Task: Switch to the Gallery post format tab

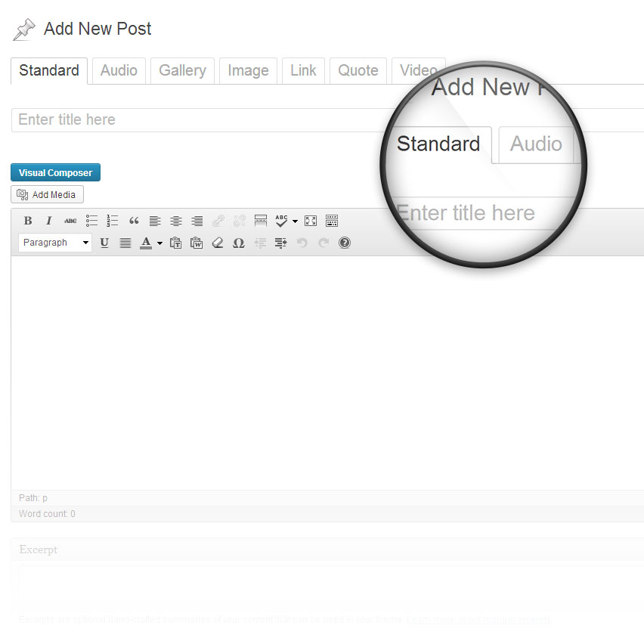Action: click(x=182, y=70)
